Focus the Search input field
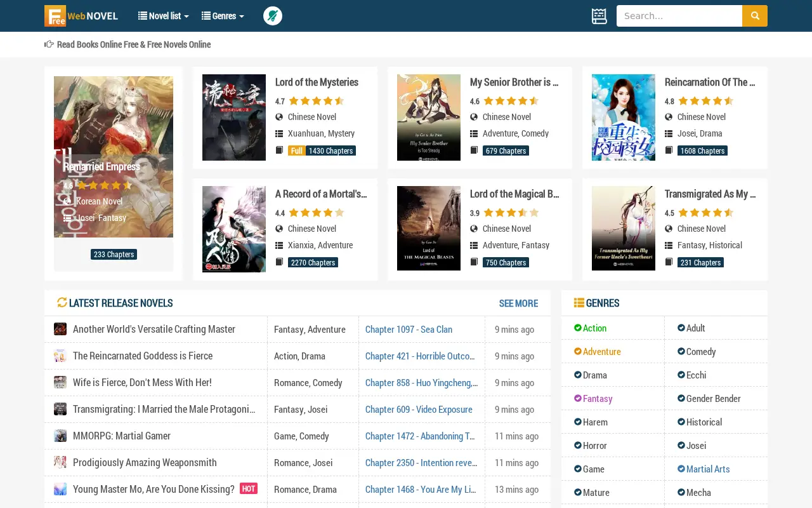This screenshot has height=508, width=812. coord(679,16)
